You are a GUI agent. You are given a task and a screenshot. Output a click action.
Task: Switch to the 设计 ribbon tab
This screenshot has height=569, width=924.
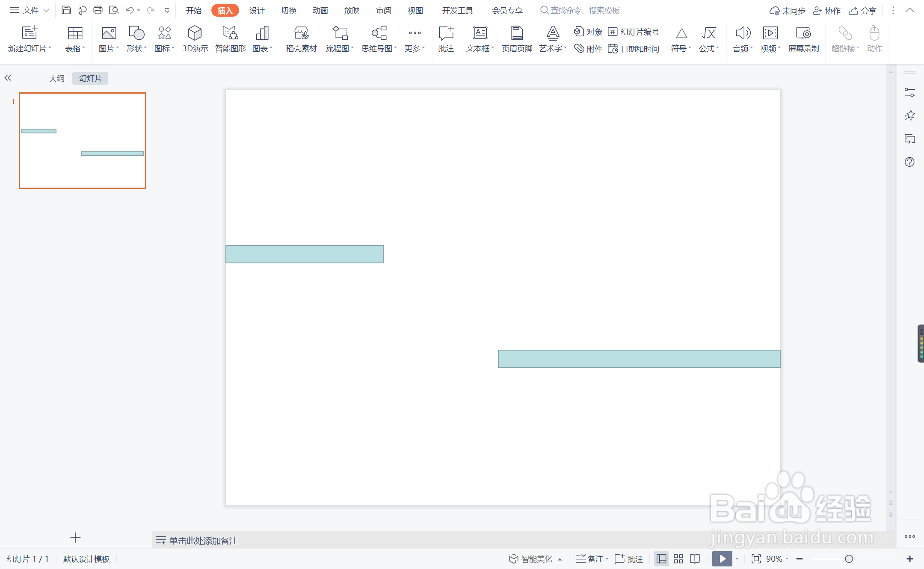click(257, 10)
